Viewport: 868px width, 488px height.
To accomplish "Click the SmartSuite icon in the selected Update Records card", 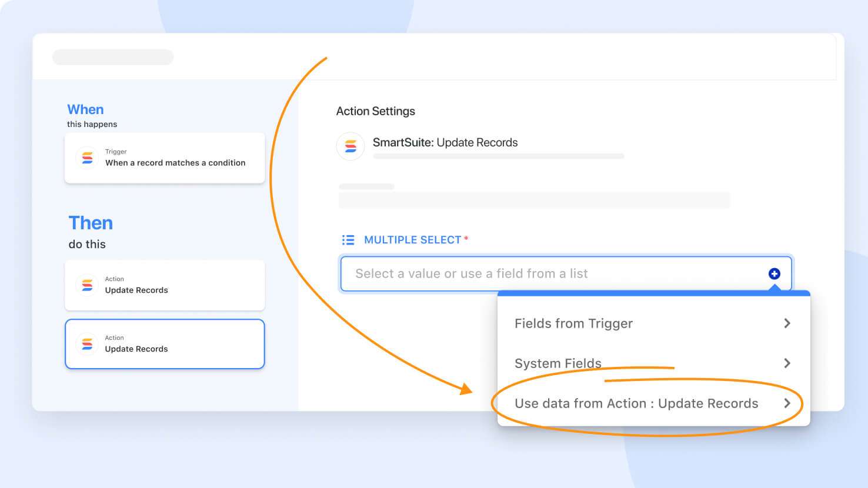I will coord(87,344).
